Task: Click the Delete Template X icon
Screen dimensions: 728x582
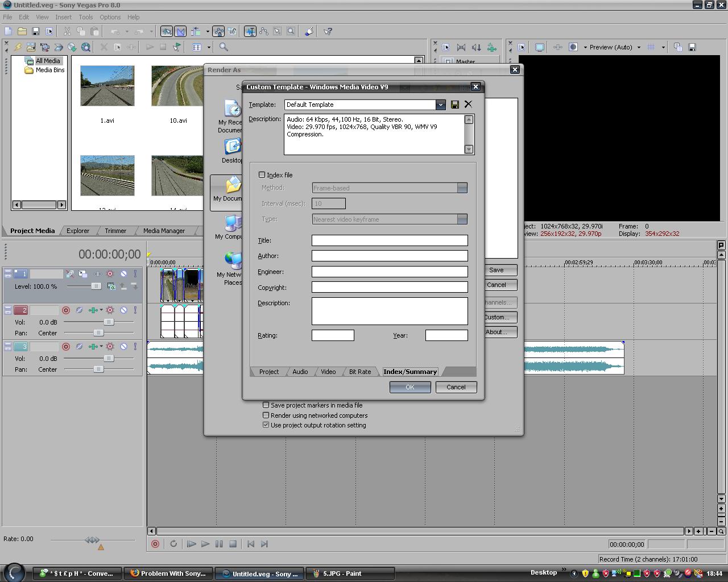Action: click(x=468, y=105)
